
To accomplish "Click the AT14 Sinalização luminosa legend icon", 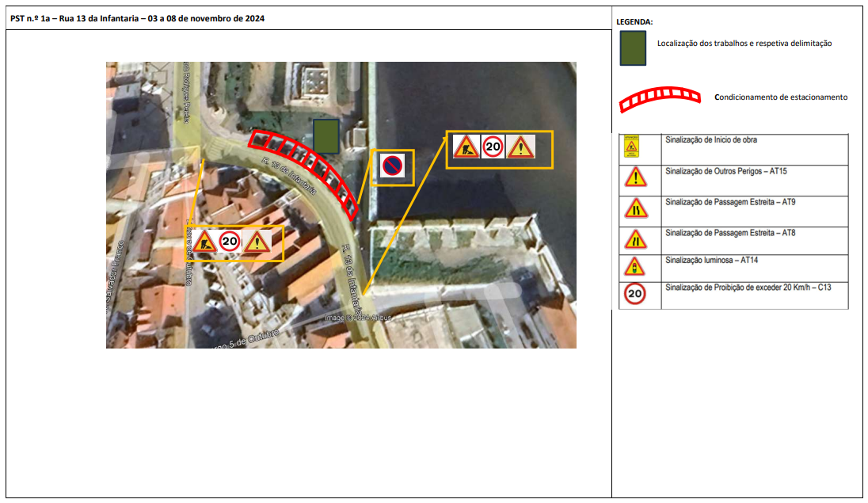I will [634, 266].
